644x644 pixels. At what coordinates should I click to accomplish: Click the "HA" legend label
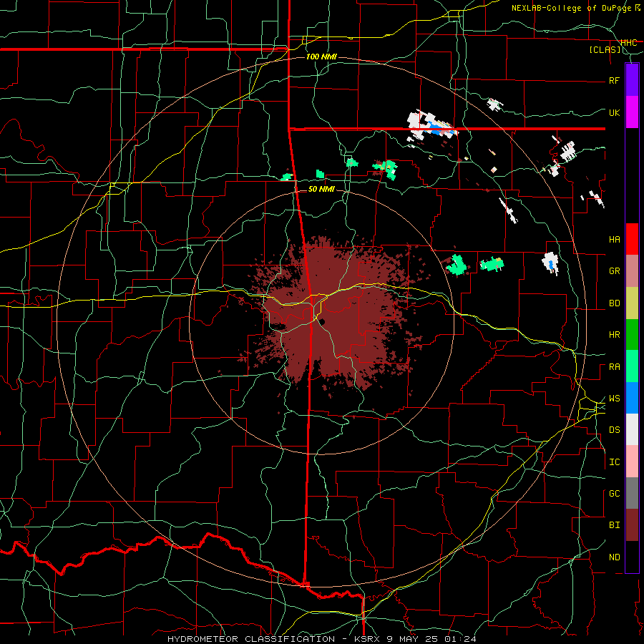point(614,240)
